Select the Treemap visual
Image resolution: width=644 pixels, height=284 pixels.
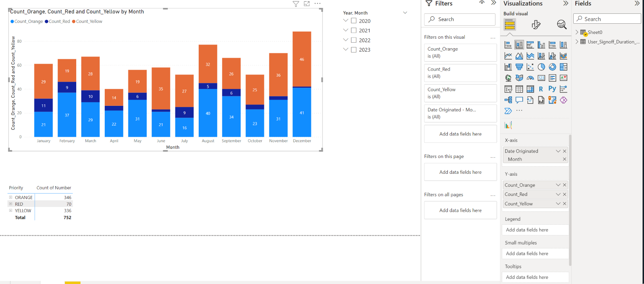[x=563, y=67]
